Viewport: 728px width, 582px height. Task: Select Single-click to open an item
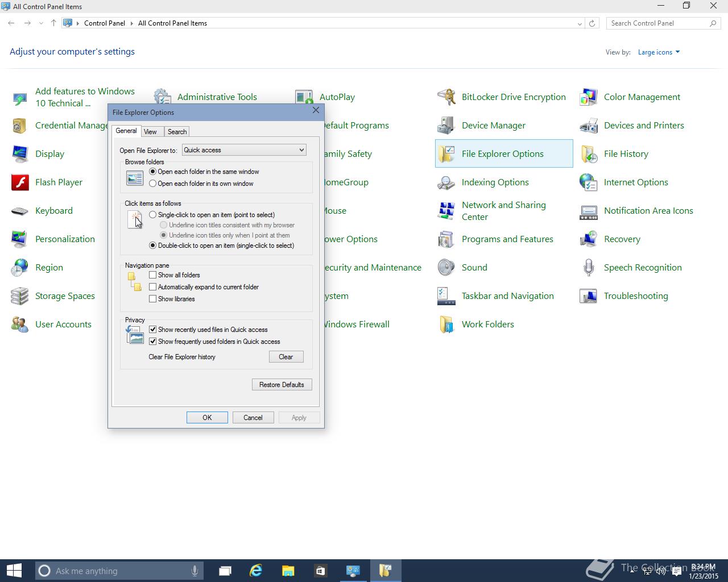(152, 215)
